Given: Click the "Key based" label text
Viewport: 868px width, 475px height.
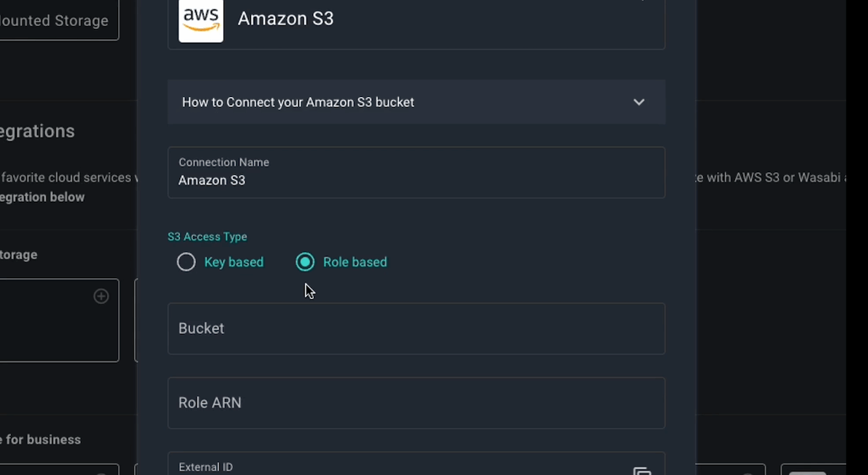Looking at the screenshot, I should click(232, 261).
